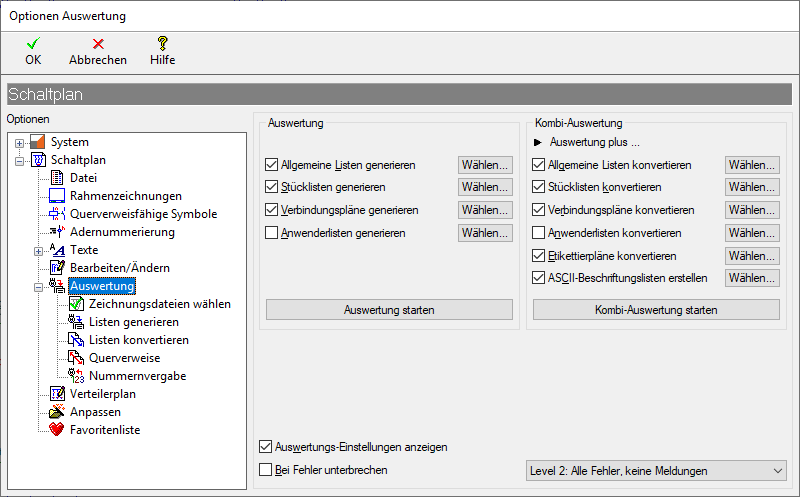Uncheck Stücklisten generieren
This screenshot has width=800, height=497.
[x=272, y=187]
